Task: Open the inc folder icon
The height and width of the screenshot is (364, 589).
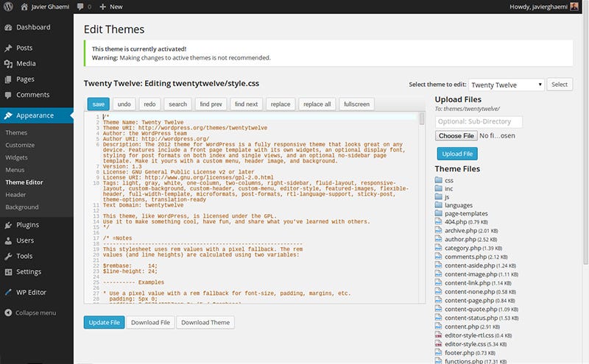Action: pyautogui.click(x=438, y=188)
